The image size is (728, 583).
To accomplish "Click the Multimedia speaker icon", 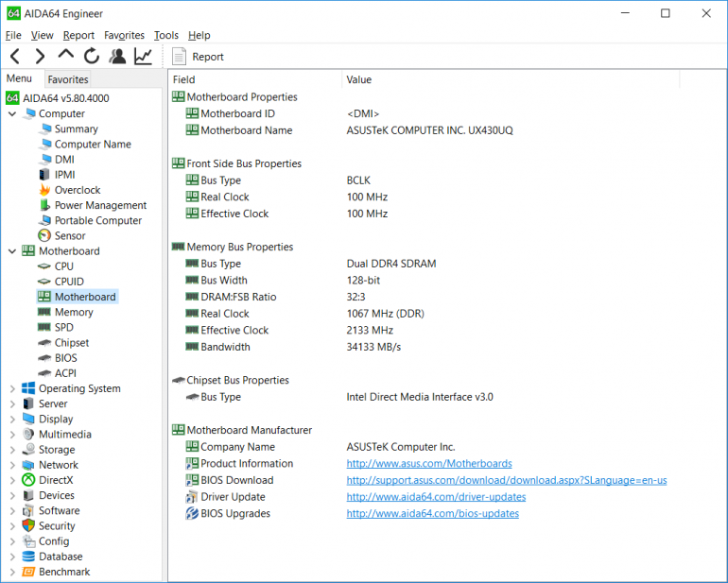I will [28, 435].
